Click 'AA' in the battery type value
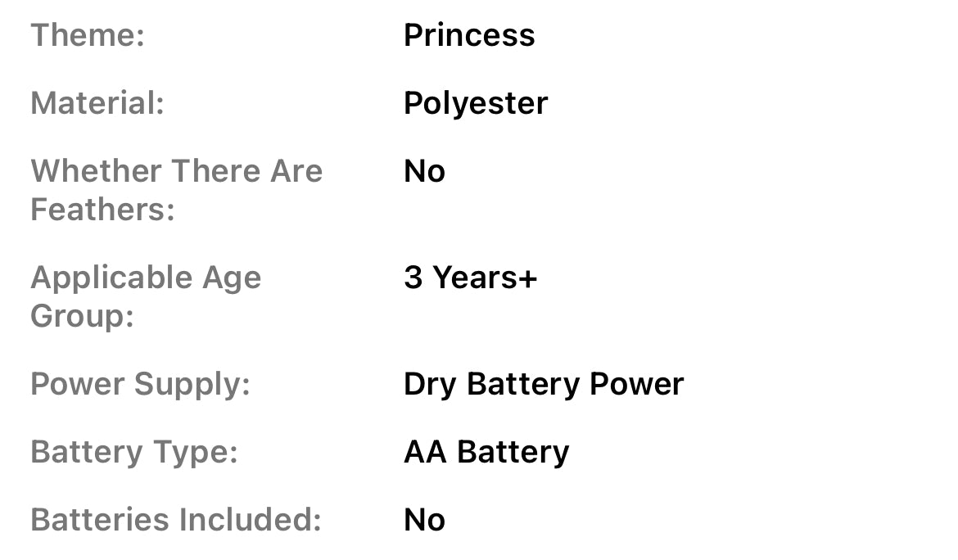This screenshot has height=560, width=958. (x=425, y=452)
